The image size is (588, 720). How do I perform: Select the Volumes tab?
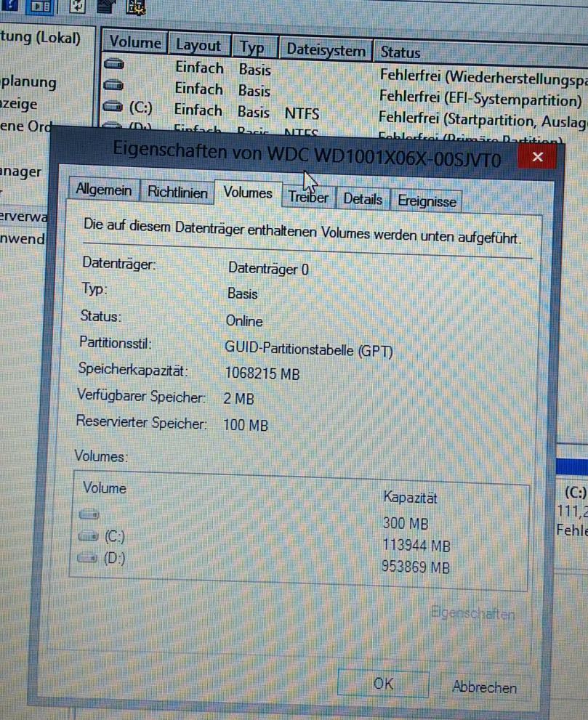click(248, 193)
